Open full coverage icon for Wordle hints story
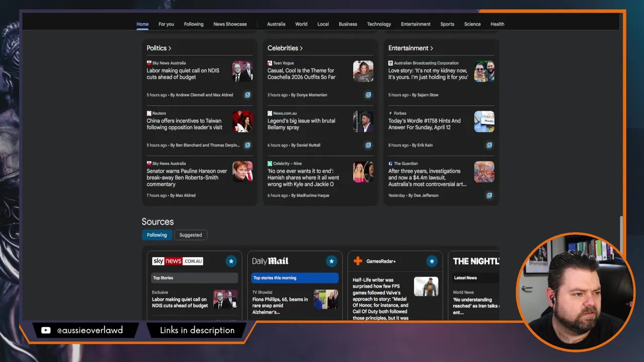644x362 pixels. click(x=489, y=145)
